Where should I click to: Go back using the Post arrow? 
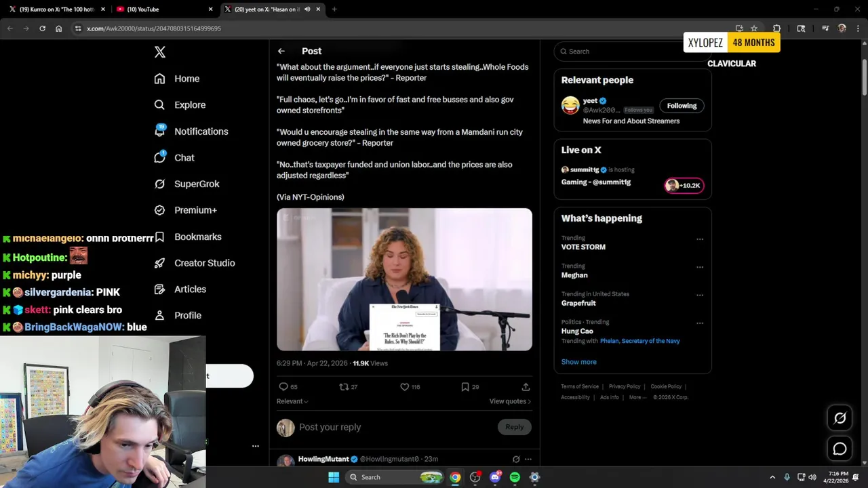(281, 51)
